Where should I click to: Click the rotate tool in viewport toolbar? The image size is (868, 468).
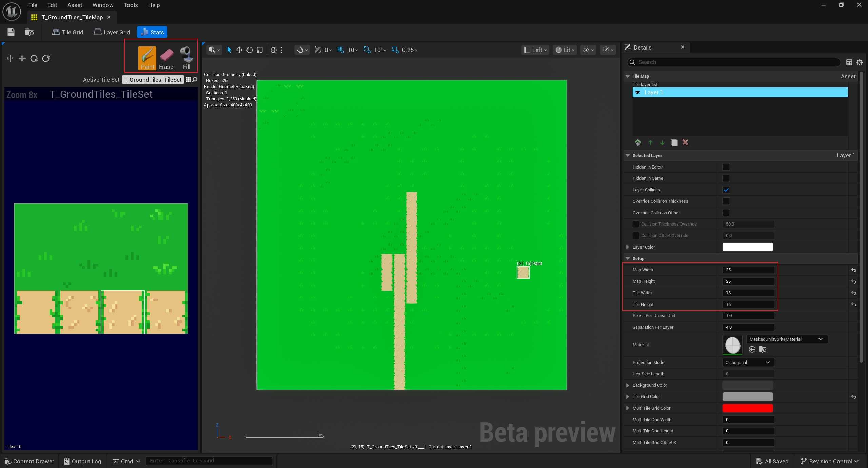[250, 50]
